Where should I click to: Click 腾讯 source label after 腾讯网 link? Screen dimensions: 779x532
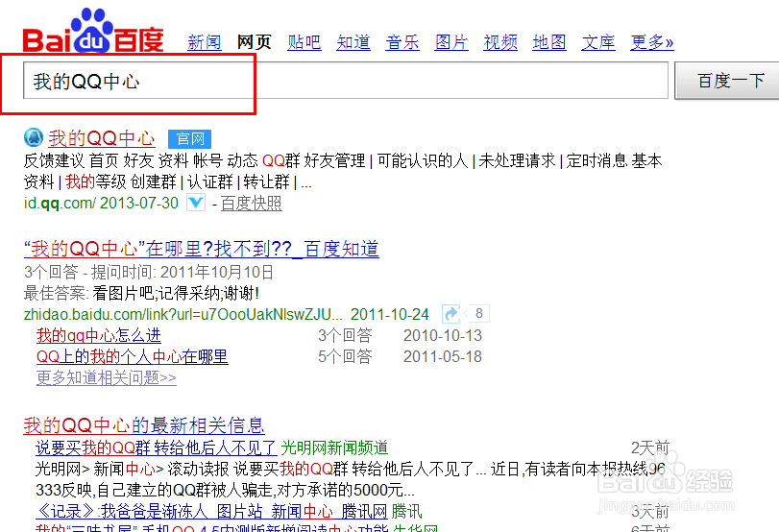(406, 511)
